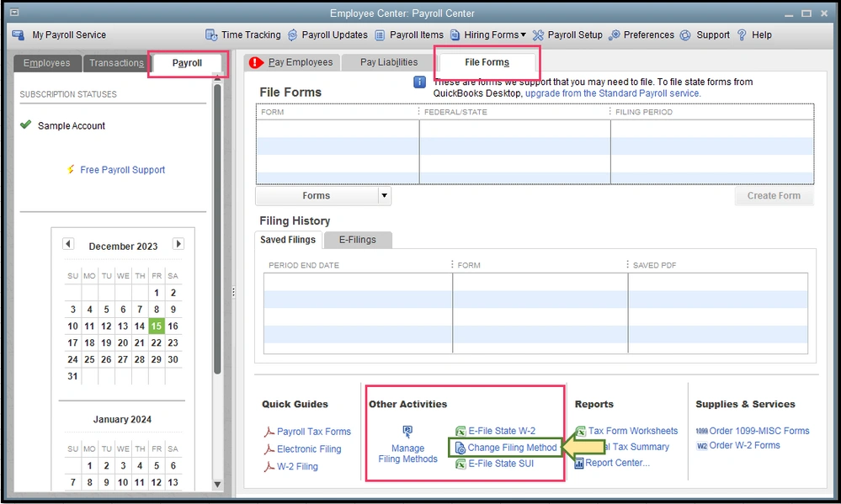
Task: Go to previous month in calendar
Action: [69, 245]
